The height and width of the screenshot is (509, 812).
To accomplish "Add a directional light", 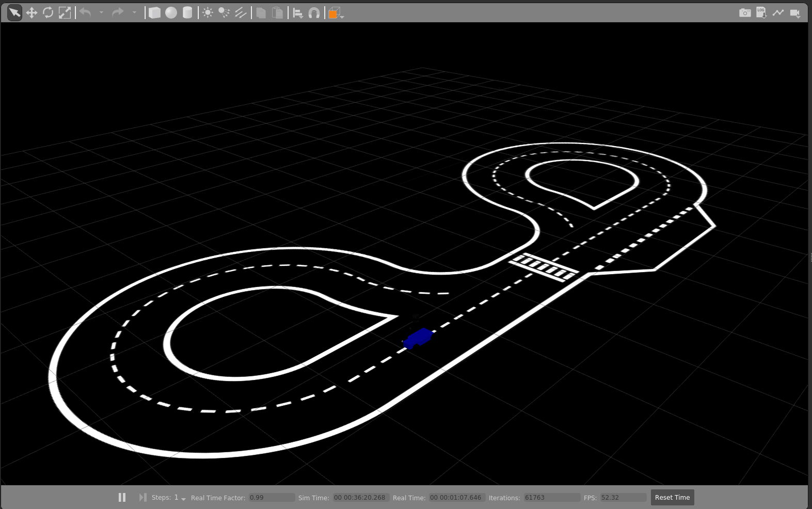I will pyautogui.click(x=241, y=13).
